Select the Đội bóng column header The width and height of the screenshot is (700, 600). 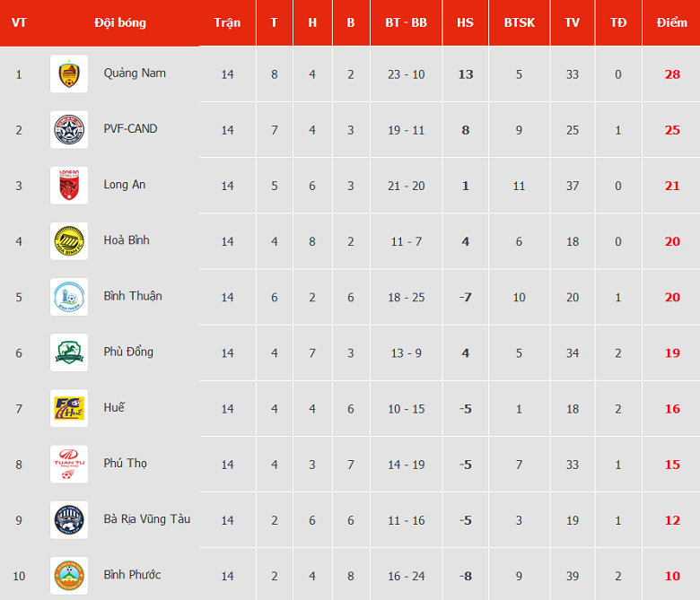pyautogui.click(x=120, y=22)
